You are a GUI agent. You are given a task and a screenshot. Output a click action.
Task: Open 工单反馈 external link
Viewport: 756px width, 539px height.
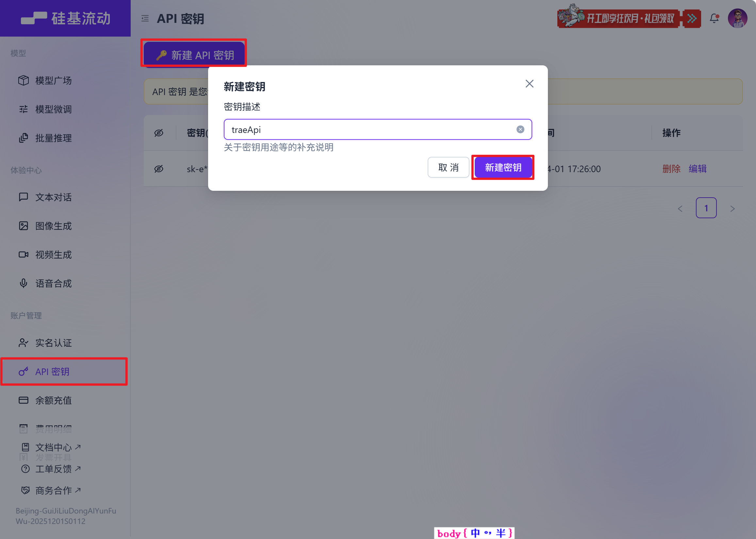[x=51, y=469]
